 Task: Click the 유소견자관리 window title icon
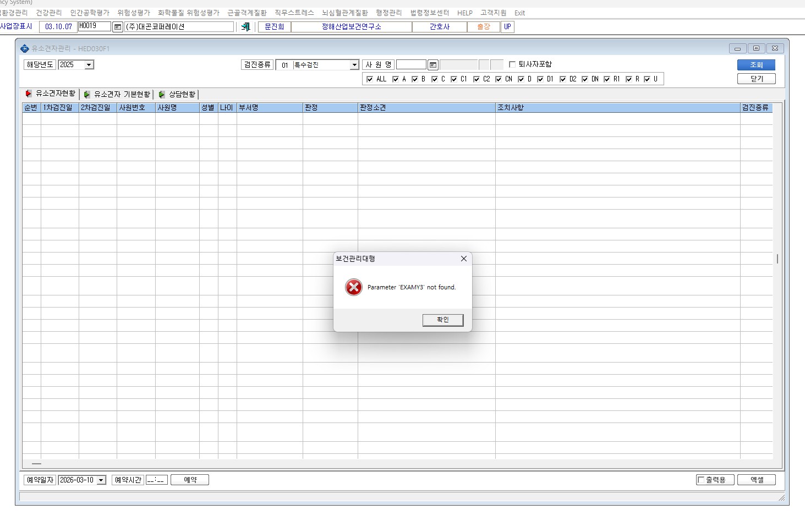click(x=25, y=48)
